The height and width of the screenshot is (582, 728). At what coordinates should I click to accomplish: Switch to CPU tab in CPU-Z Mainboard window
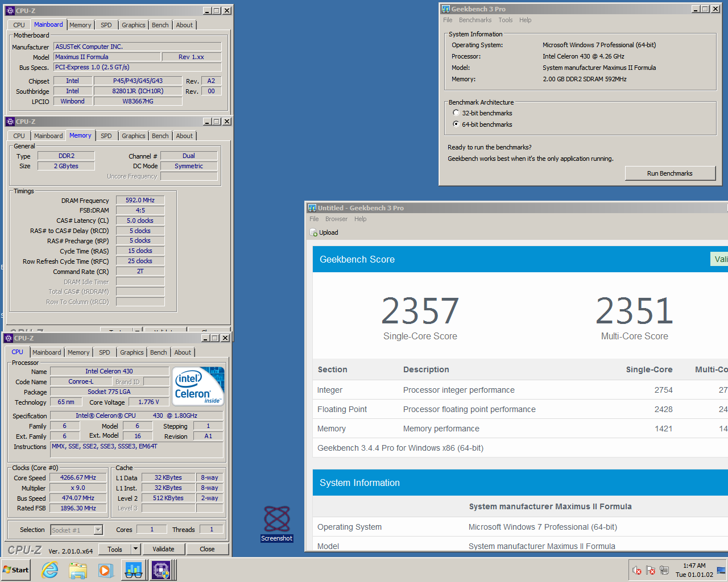point(19,25)
